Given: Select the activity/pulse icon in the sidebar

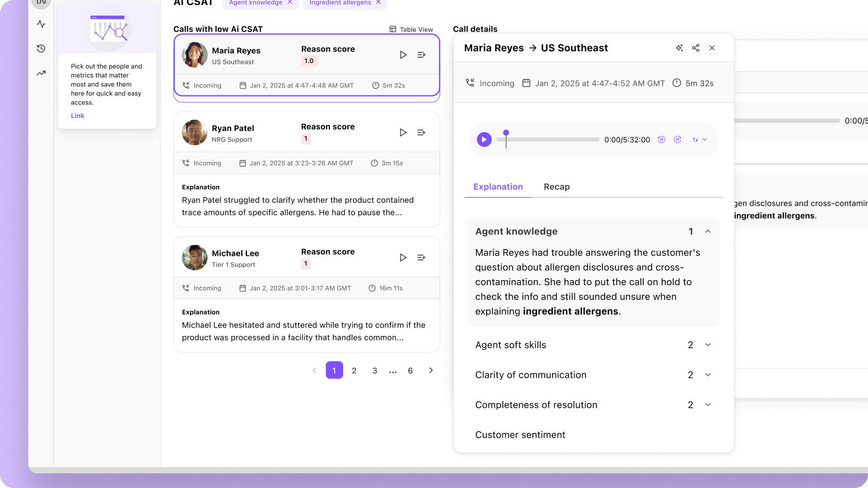Looking at the screenshot, I should (x=40, y=24).
